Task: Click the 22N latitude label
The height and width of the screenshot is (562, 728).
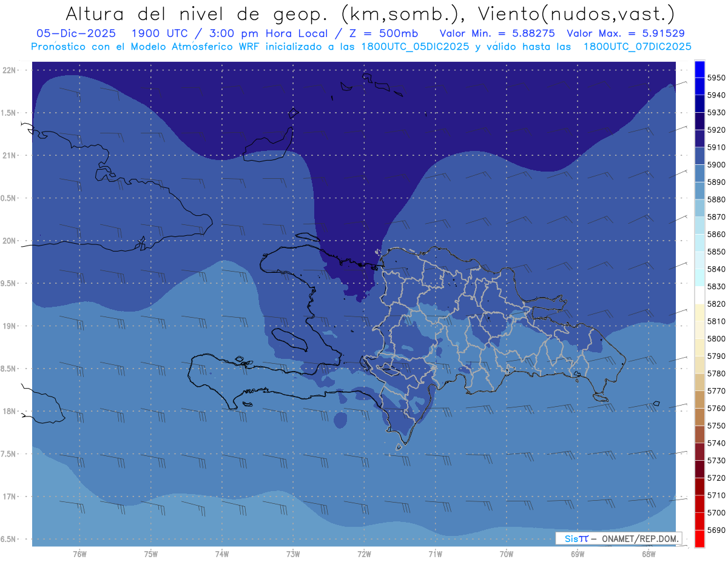Action: tap(10, 70)
